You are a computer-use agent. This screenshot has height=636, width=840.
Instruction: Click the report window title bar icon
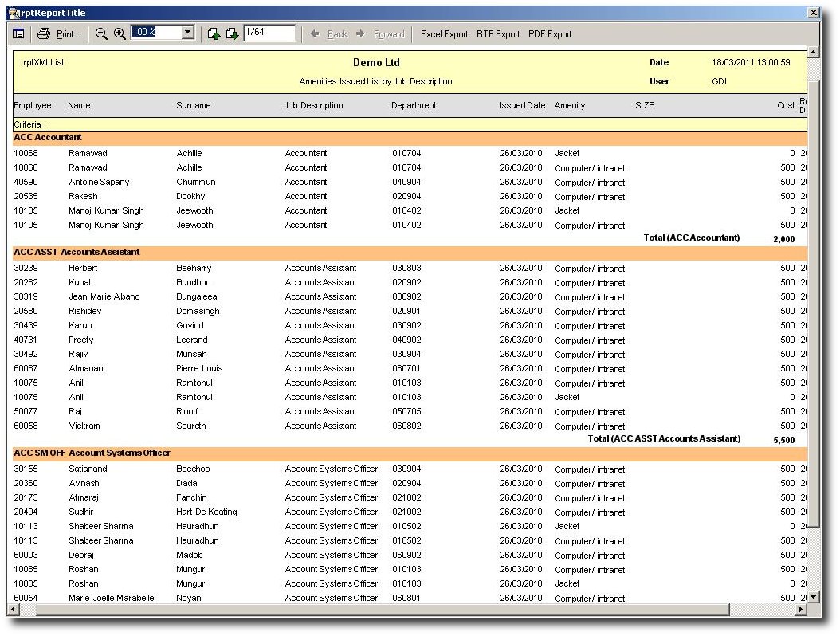coord(14,13)
